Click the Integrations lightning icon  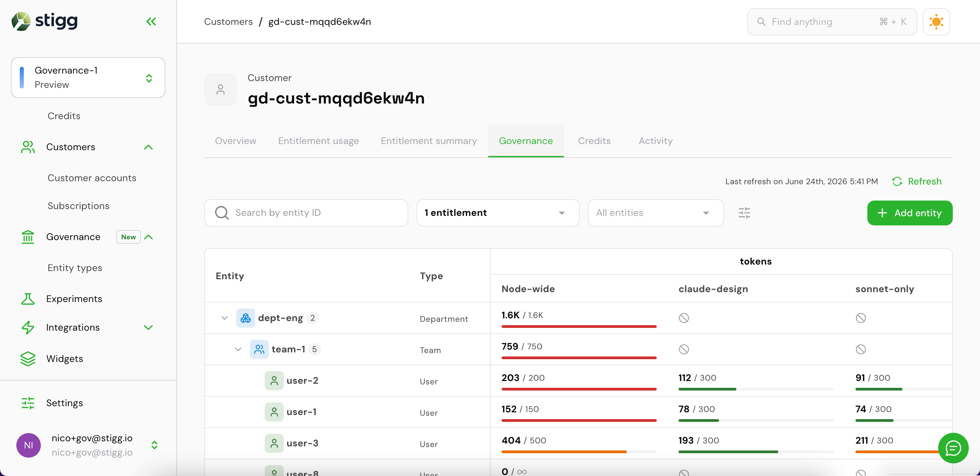click(28, 328)
